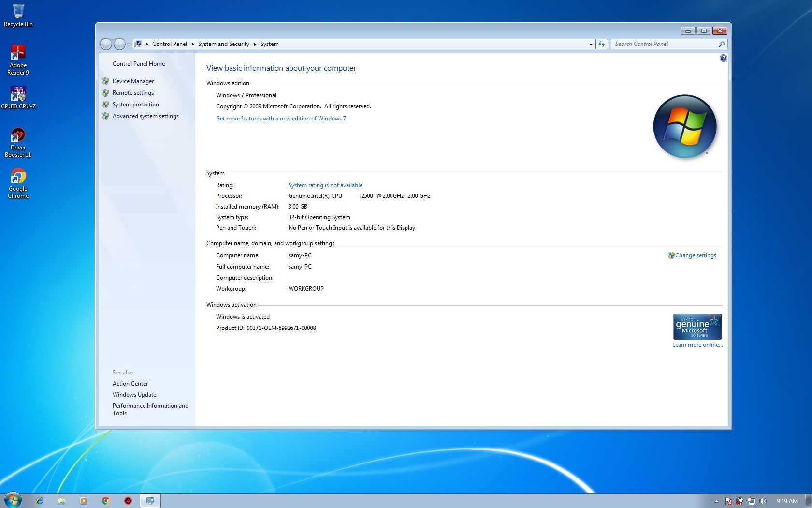Screen dimensions: 812x508
Task: Click the Windows 7 Professional text
Action: (246, 95)
